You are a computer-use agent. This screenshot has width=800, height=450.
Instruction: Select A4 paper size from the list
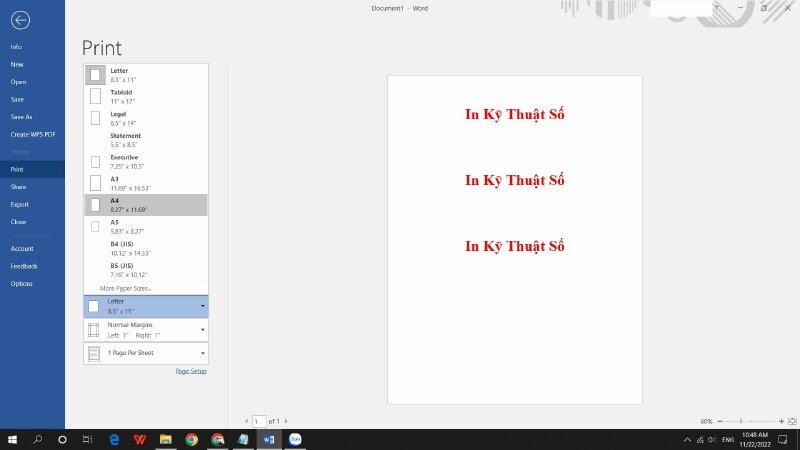(146, 204)
